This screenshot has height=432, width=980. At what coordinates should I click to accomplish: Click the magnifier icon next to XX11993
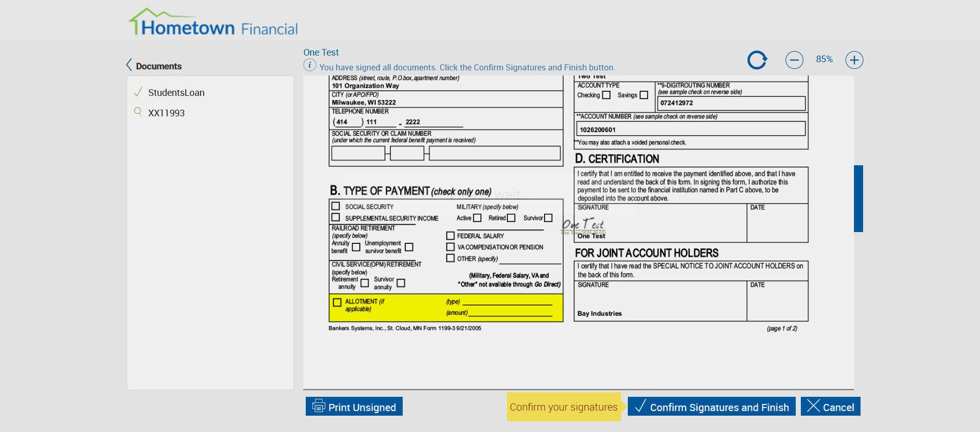pyautogui.click(x=138, y=112)
